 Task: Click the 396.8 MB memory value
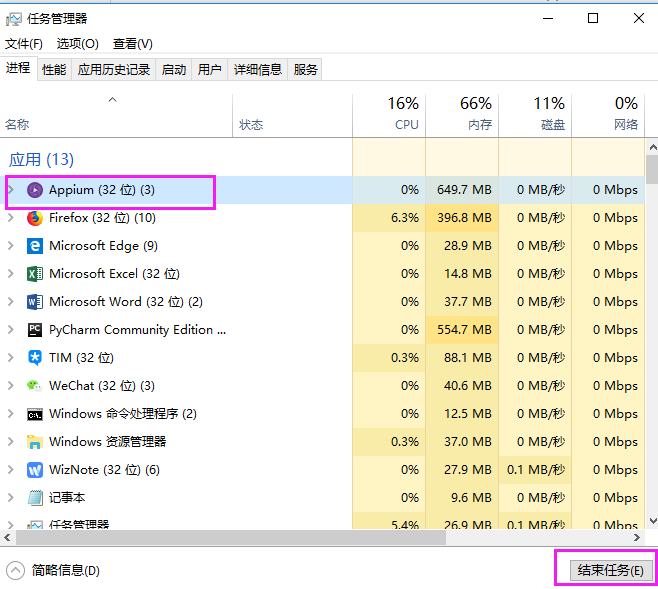(464, 218)
